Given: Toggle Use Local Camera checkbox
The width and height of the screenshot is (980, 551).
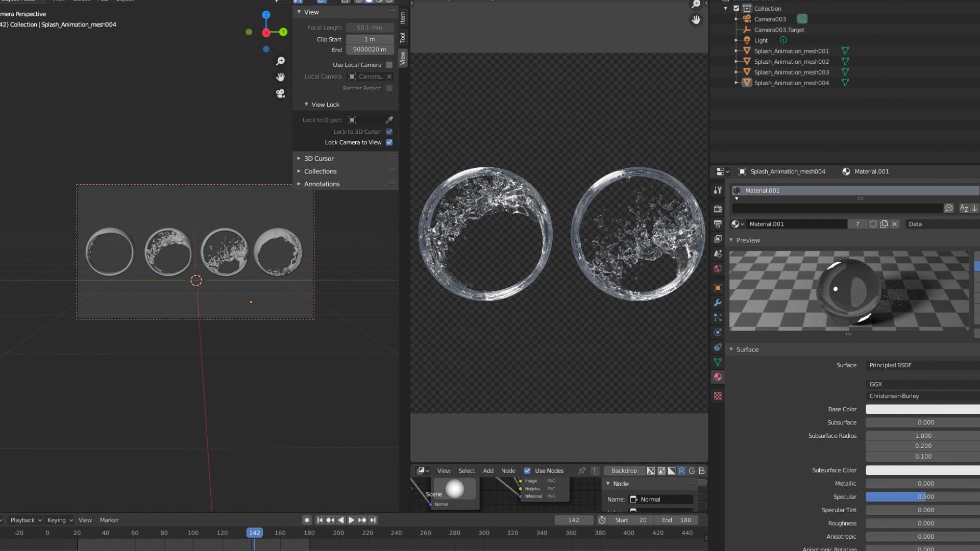Looking at the screenshot, I should coord(389,65).
